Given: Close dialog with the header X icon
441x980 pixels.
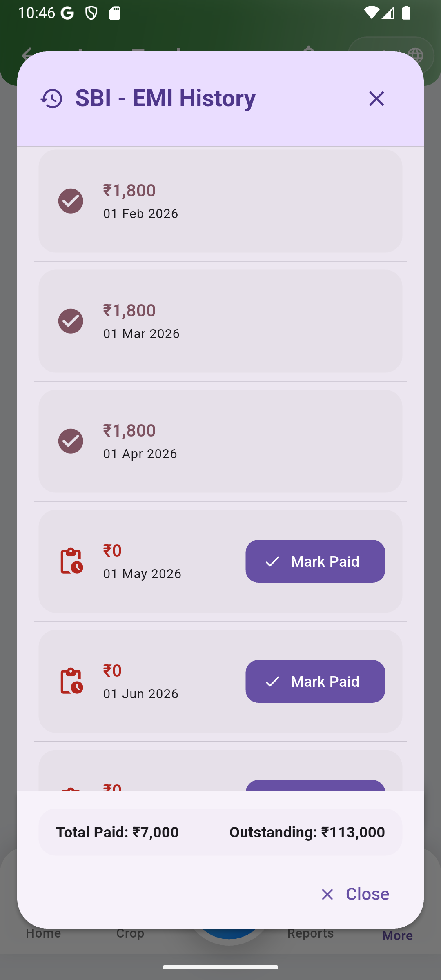Looking at the screenshot, I should (376, 98).
